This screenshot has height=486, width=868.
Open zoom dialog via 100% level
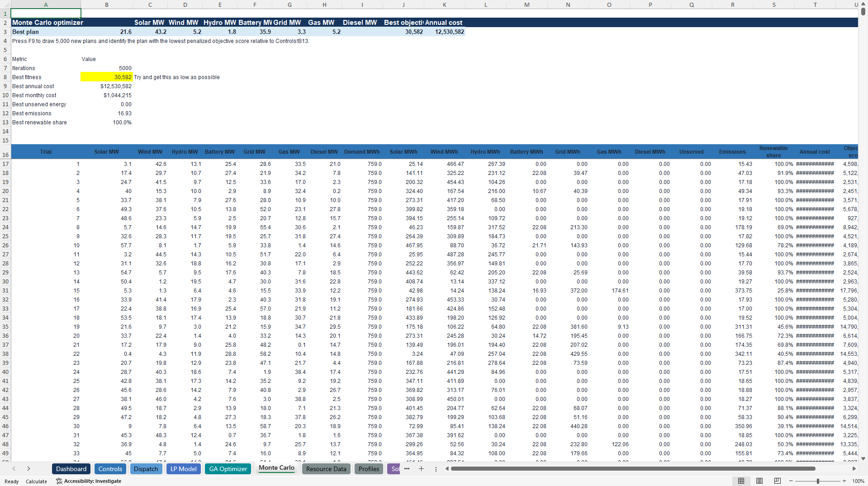(x=858, y=481)
